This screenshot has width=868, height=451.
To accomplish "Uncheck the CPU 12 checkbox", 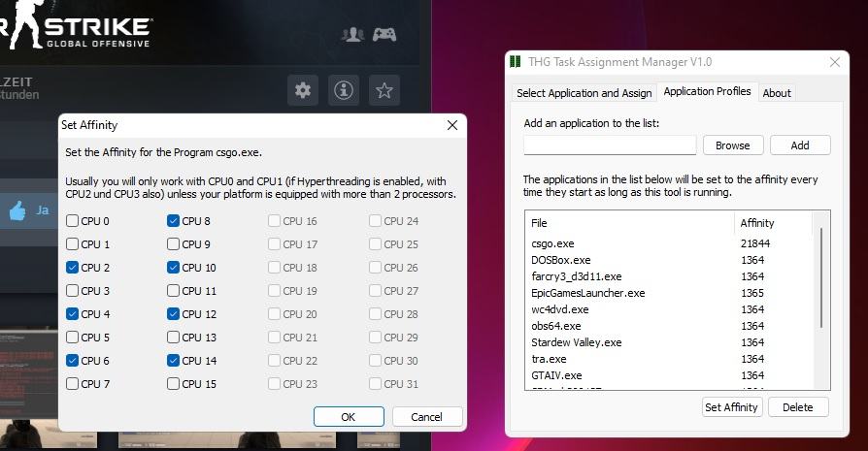I will coord(173,314).
